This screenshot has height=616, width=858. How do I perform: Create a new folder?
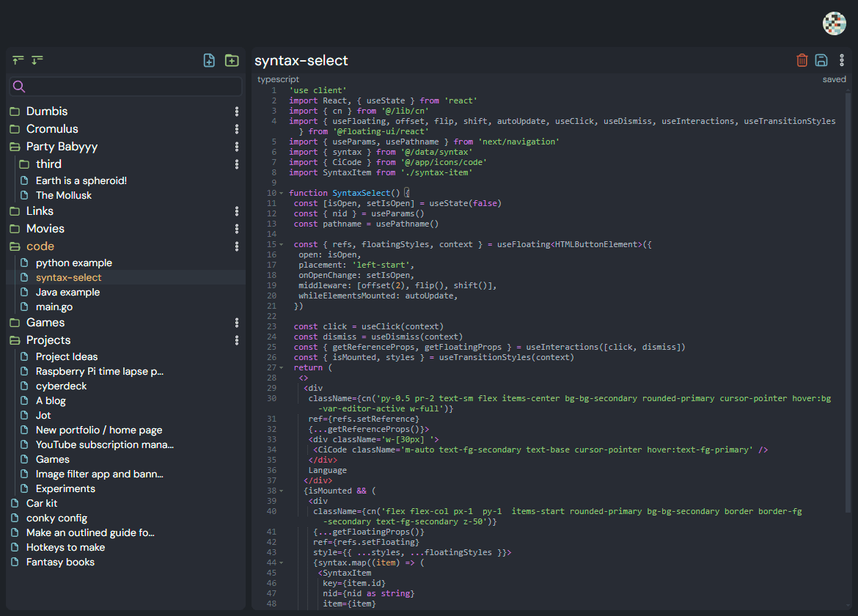[232, 60]
